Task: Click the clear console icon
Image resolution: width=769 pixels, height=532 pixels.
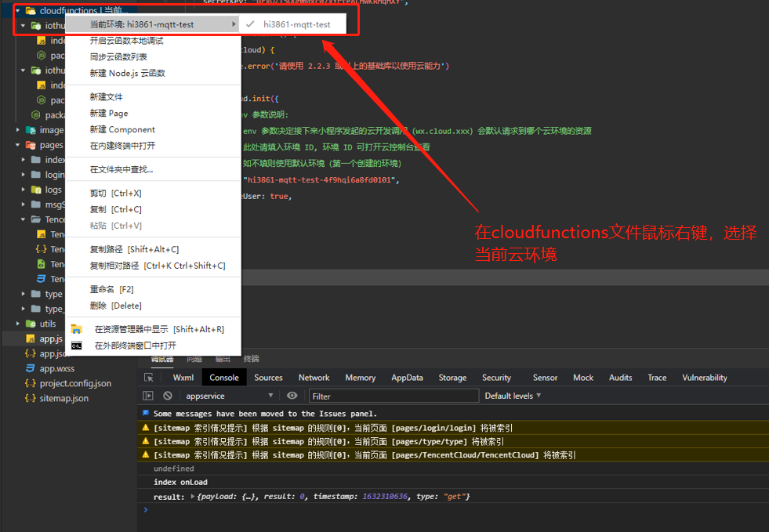Action: [167, 396]
